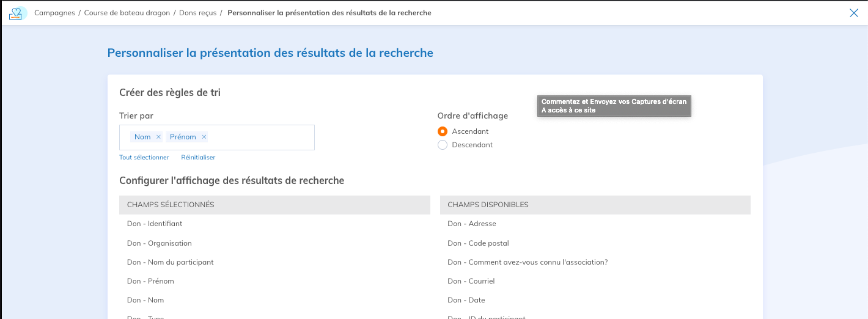This screenshot has width=868, height=319.
Task: Select Don - Nom du participant field
Action: click(170, 262)
